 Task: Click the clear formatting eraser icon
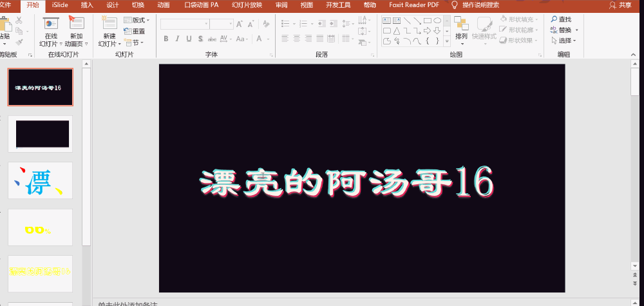266,24
